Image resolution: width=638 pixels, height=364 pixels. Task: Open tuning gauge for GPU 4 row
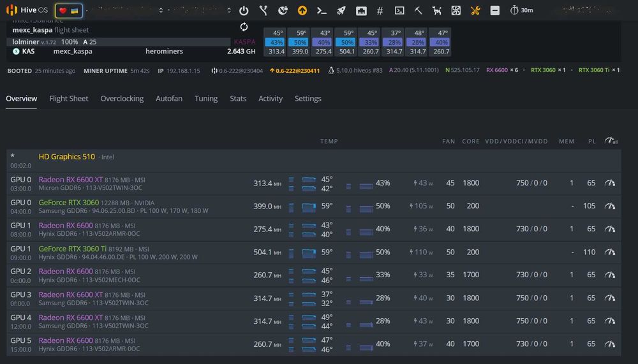(x=609, y=321)
